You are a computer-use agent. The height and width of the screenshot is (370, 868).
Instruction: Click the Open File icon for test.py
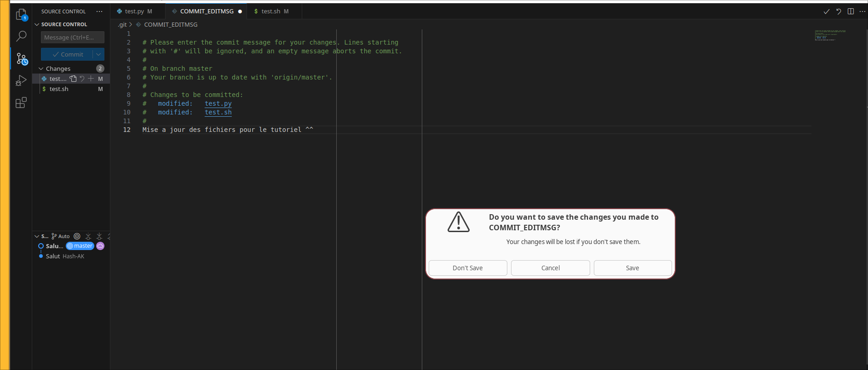(73, 79)
